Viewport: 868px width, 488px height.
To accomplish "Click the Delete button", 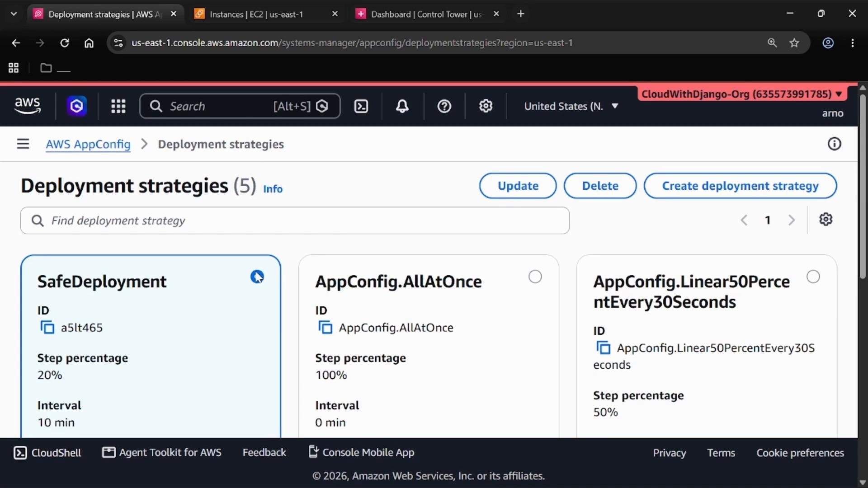I will tap(600, 186).
